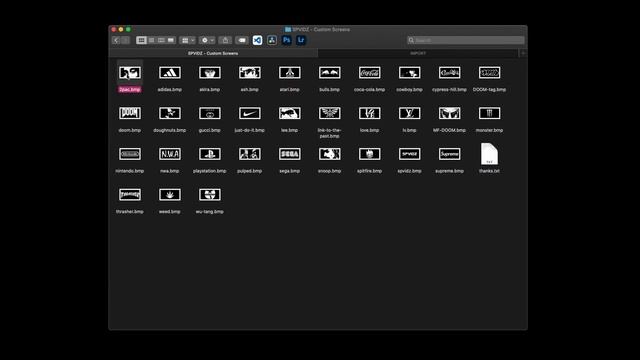Go back with the Finder back arrow
The image size is (640, 360).
pos(116,40)
